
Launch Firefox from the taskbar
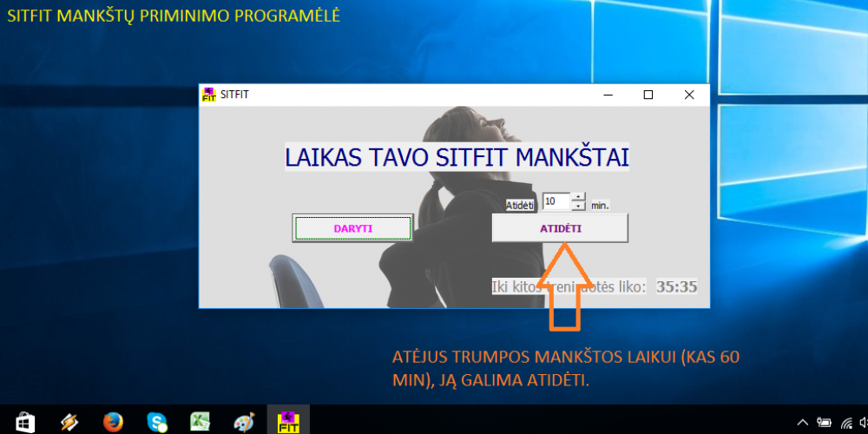(x=112, y=423)
